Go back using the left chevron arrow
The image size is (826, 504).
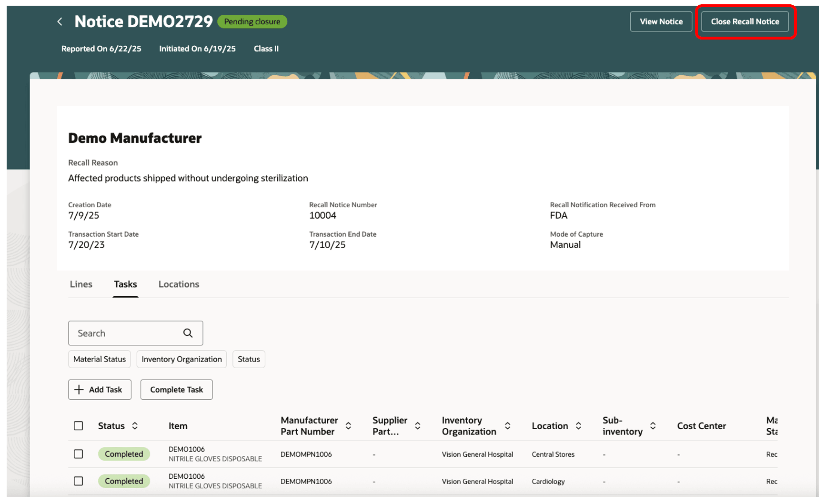60,21
